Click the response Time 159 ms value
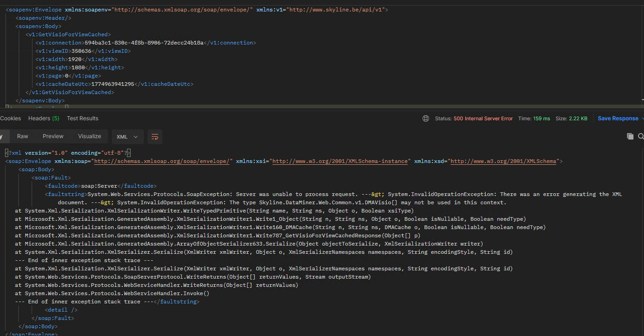Image resolution: width=644 pixels, height=336 pixels. click(x=541, y=118)
